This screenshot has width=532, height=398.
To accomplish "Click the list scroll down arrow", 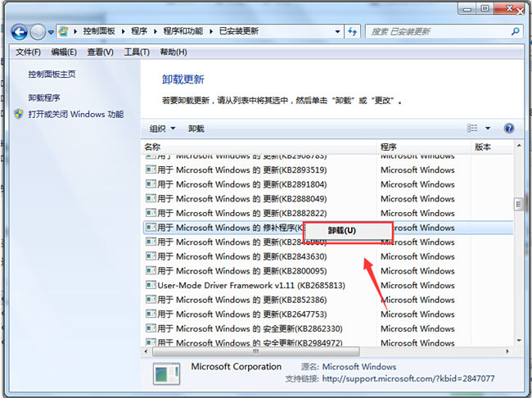I will pyautogui.click(x=518, y=341).
